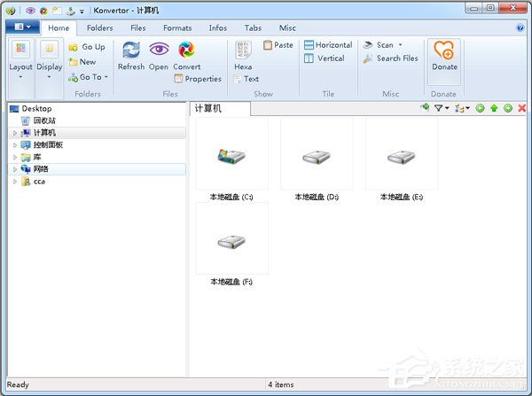
Task: Click the blue help question mark icon
Action: (x=520, y=27)
